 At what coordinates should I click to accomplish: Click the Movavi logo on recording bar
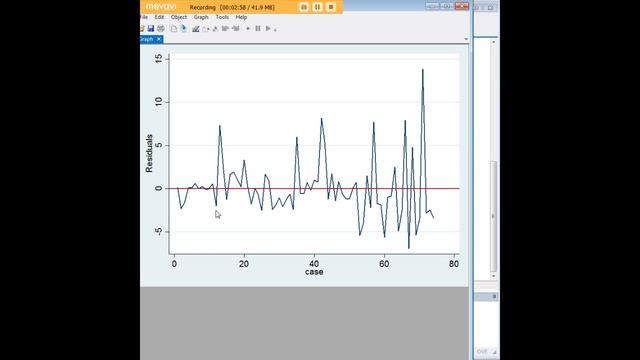[x=161, y=7]
